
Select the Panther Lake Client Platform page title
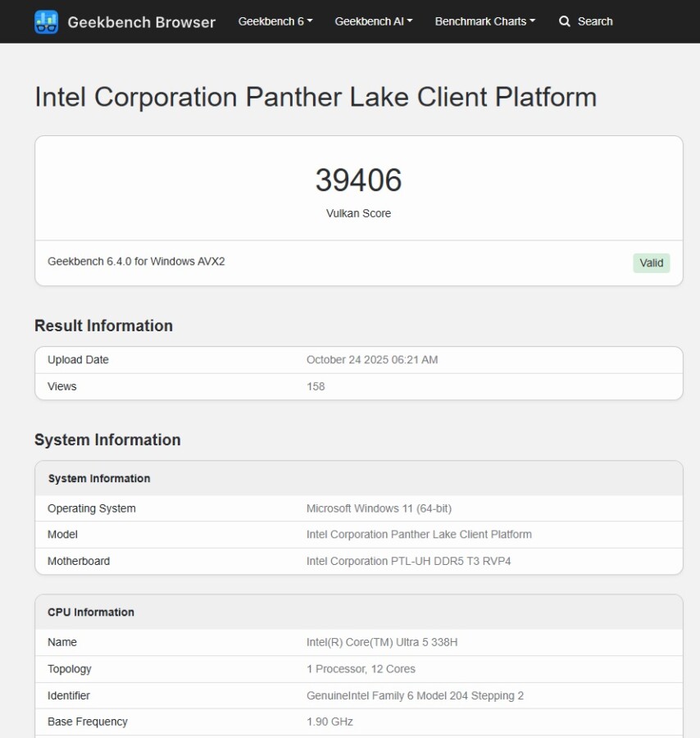[x=316, y=97]
